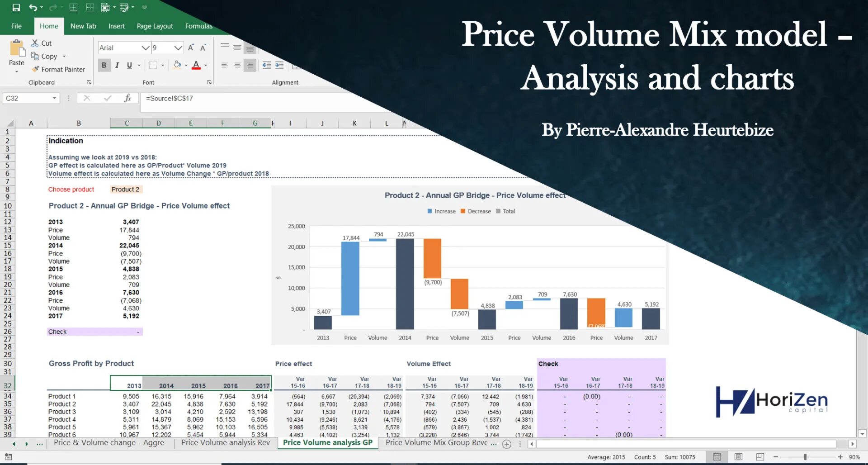Open the Page Layout ribbon tab

(155, 26)
